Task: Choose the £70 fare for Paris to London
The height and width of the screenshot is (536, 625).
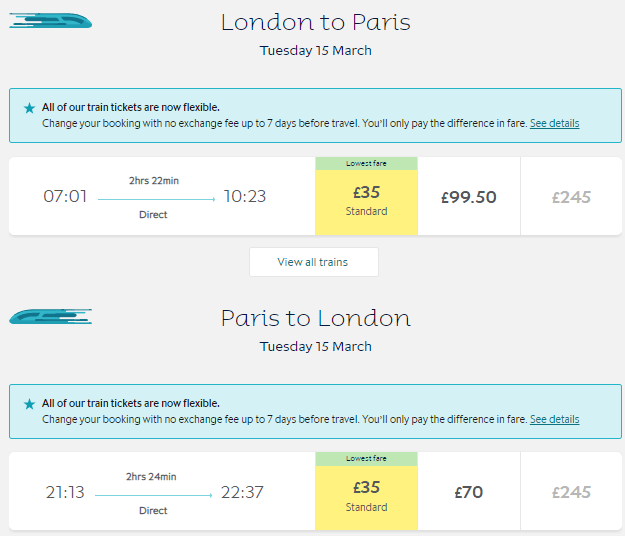Action: point(469,492)
